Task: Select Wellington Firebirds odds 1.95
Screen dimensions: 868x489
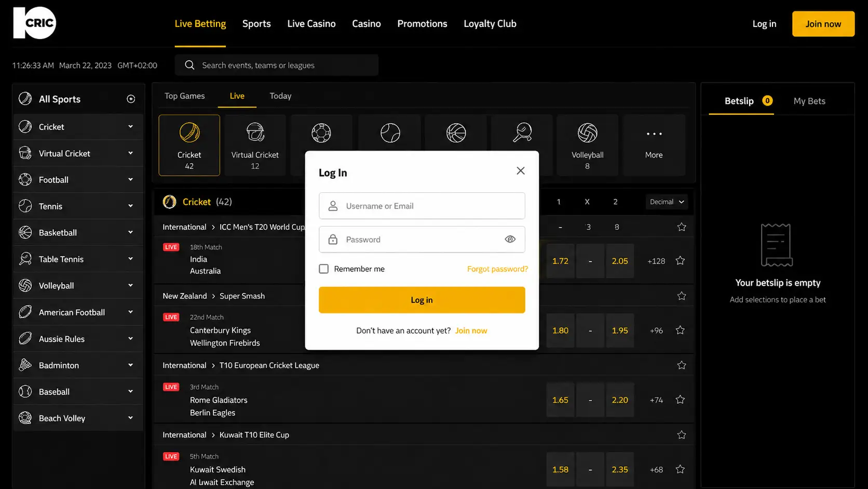Action: click(620, 331)
